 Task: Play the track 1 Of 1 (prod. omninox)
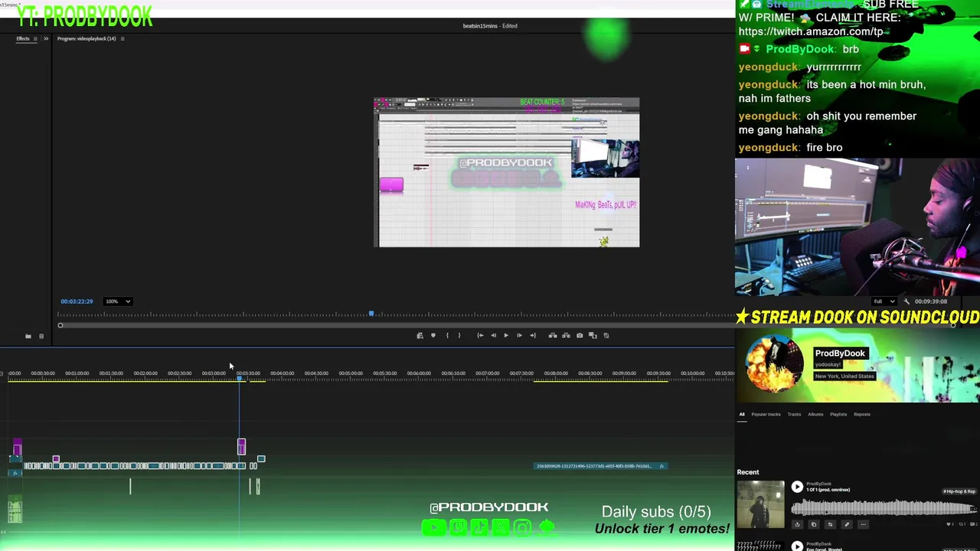click(x=797, y=487)
